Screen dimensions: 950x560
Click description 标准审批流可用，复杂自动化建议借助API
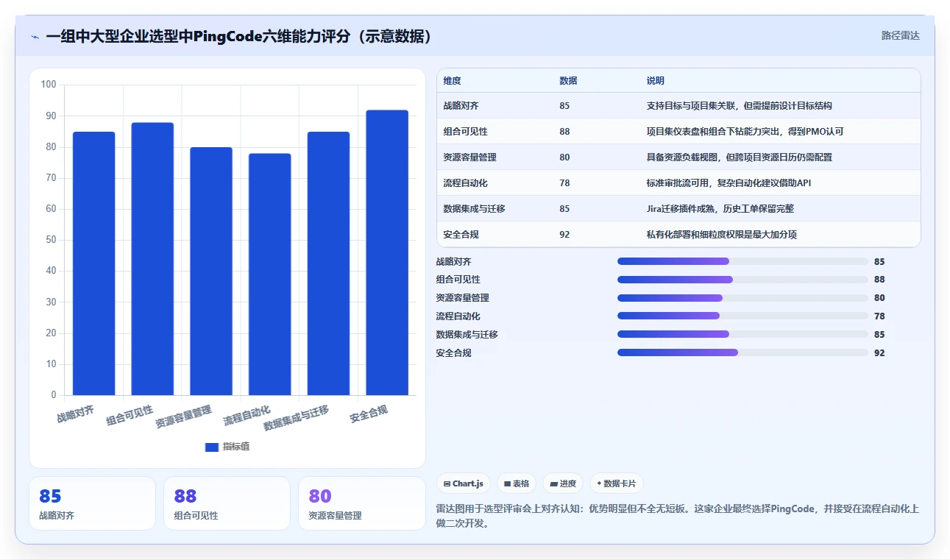pyautogui.click(x=729, y=183)
